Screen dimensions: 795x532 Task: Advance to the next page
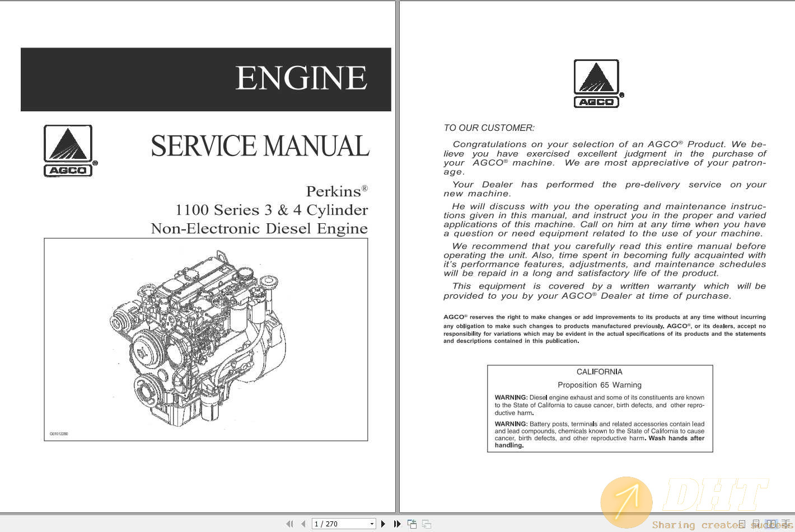pos(384,524)
